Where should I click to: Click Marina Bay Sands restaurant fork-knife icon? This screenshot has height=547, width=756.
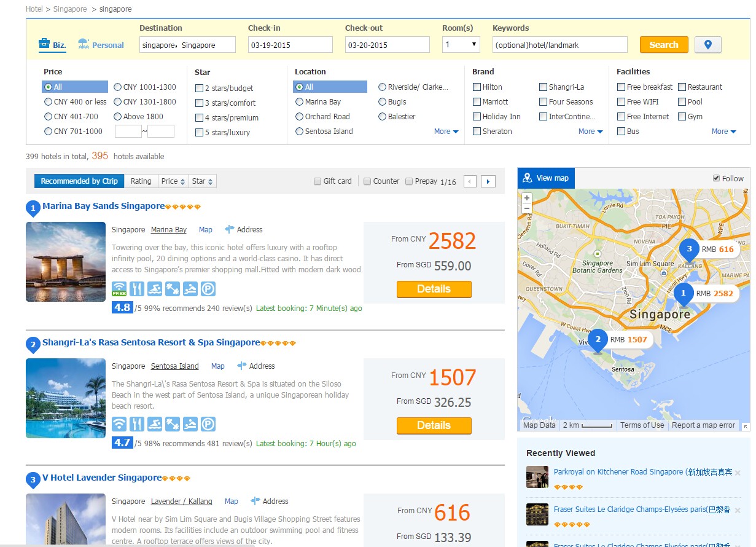pos(137,289)
